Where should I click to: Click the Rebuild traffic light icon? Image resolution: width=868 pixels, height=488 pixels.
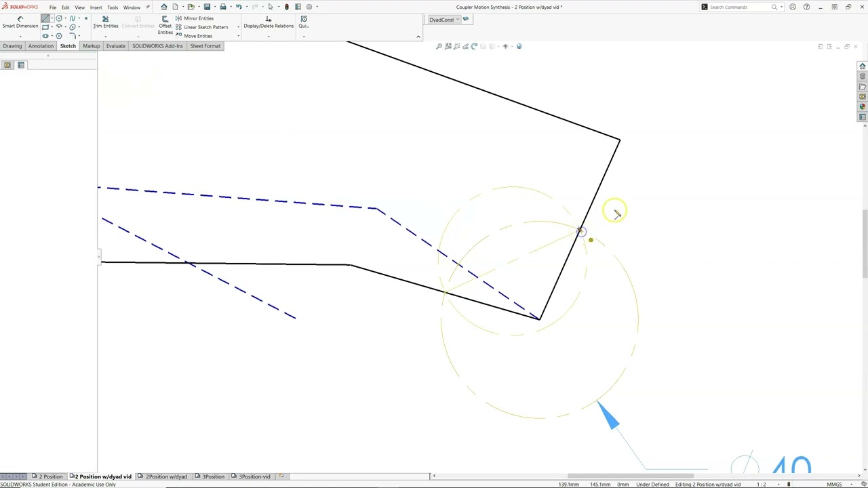[x=286, y=7]
